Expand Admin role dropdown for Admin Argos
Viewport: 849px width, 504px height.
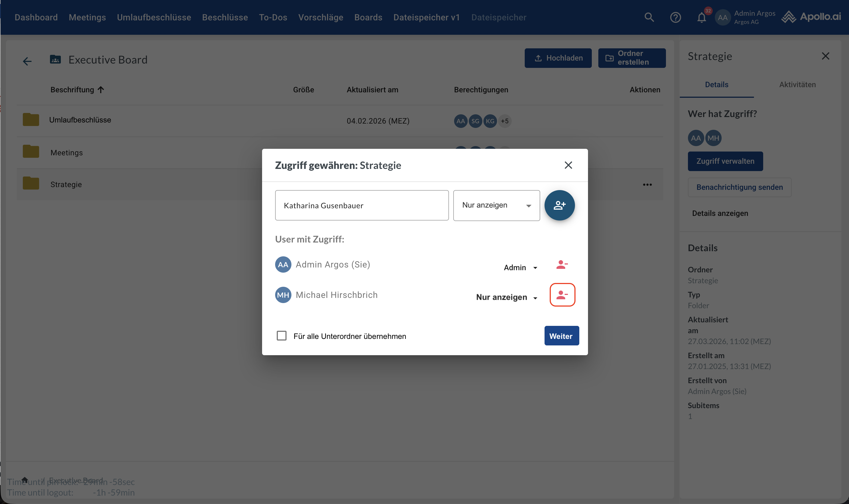pyautogui.click(x=520, y=268)
